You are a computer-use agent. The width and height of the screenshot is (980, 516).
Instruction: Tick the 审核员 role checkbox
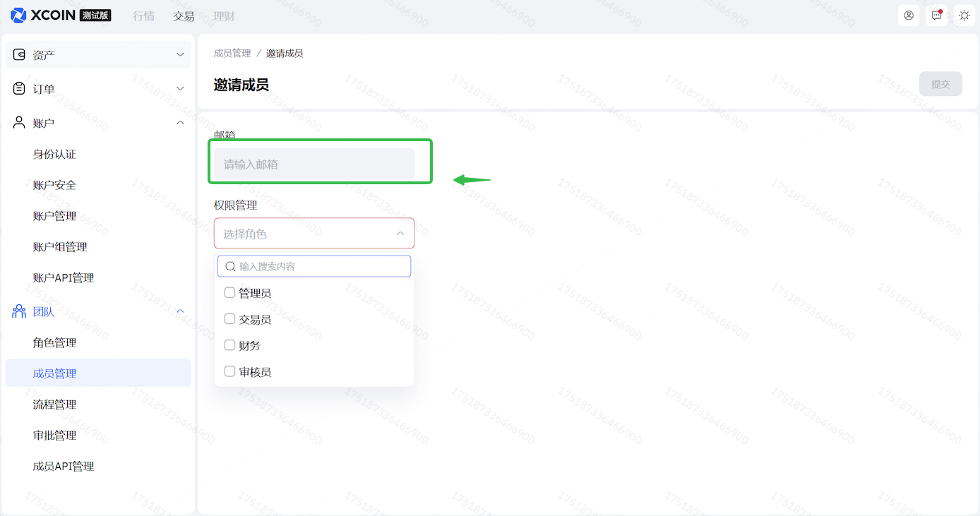[x=229, y=371]
